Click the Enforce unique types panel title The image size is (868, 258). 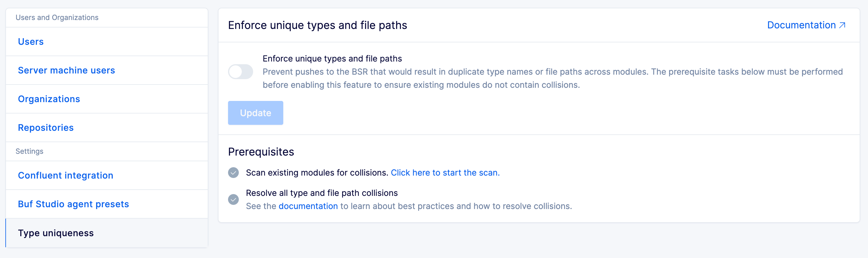(317, 25)
